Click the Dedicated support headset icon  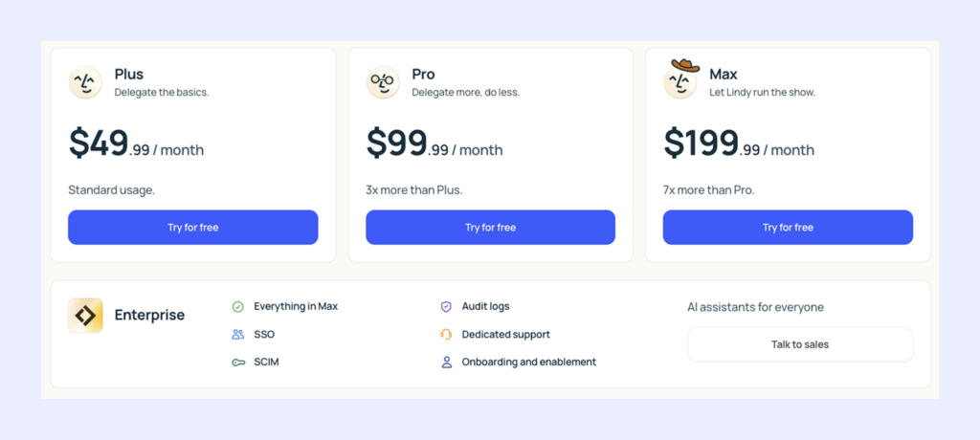click(446, 335)
